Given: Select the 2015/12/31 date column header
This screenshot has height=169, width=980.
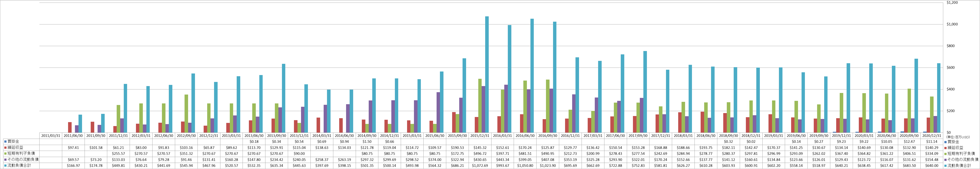Looking at the screenshot, I should (x=480, y=136).
